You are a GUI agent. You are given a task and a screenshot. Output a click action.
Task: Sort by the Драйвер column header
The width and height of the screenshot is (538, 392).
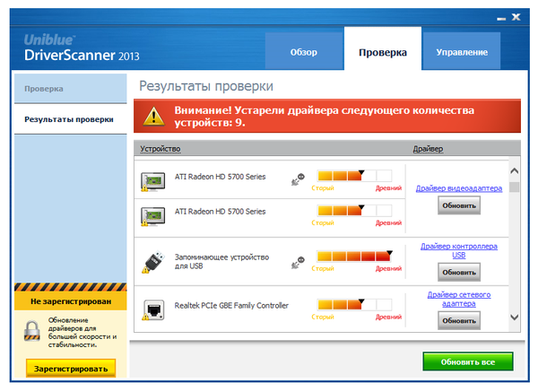tap(428, 149)
